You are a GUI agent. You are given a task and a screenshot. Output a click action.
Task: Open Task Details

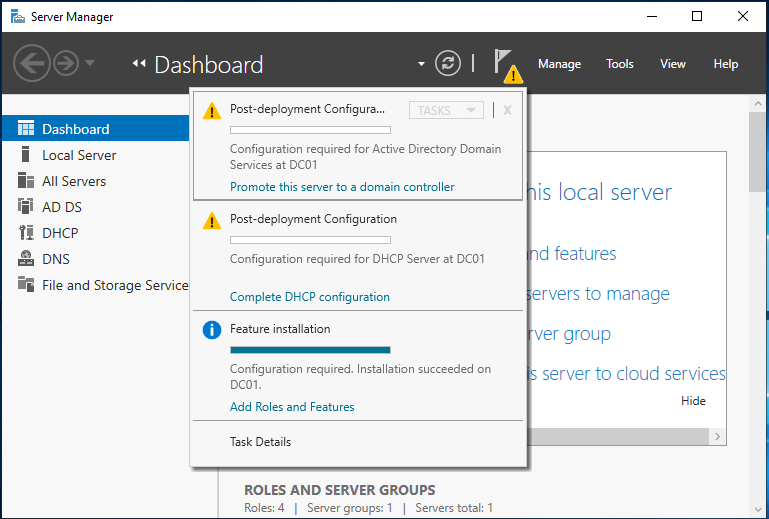point(260,442)
